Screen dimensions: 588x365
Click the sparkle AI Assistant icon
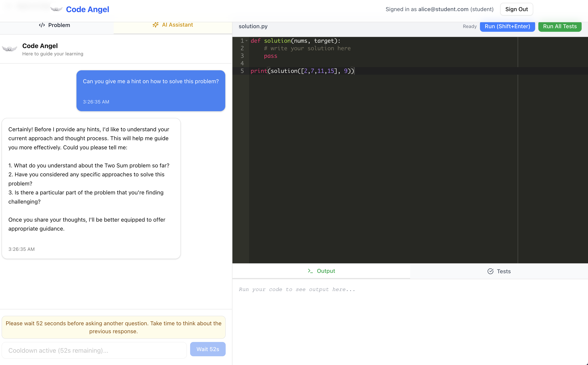click(156, 25)
